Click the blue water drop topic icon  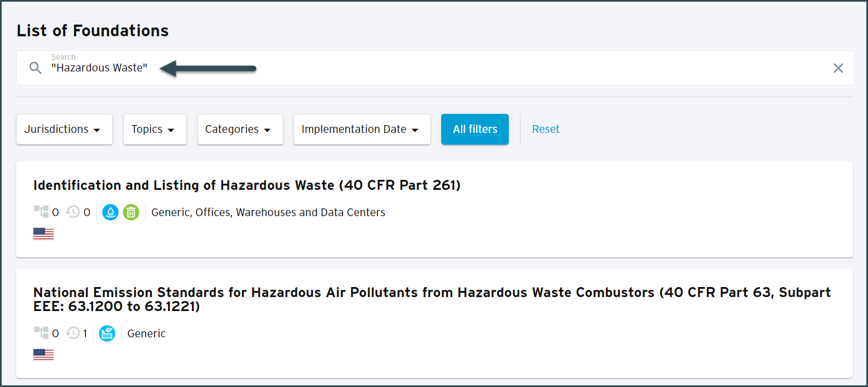coord(110,212)
